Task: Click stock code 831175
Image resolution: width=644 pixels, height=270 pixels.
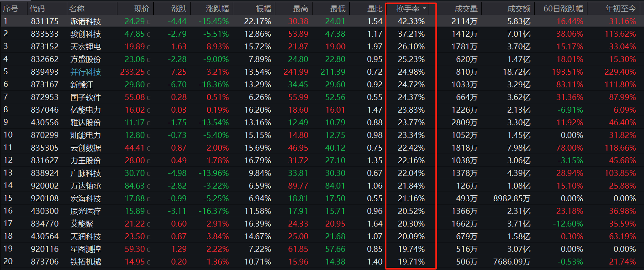Action: [x=45, y=21]
